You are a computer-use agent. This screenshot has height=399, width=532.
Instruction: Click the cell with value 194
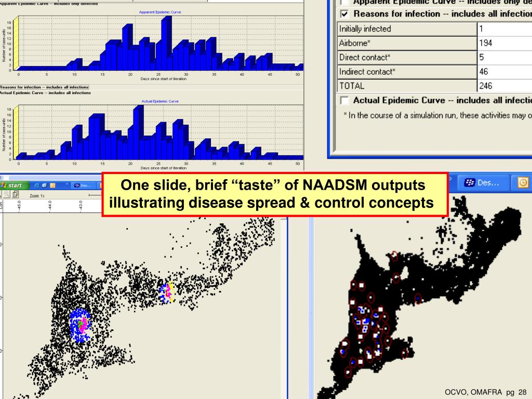coord(505,43)
